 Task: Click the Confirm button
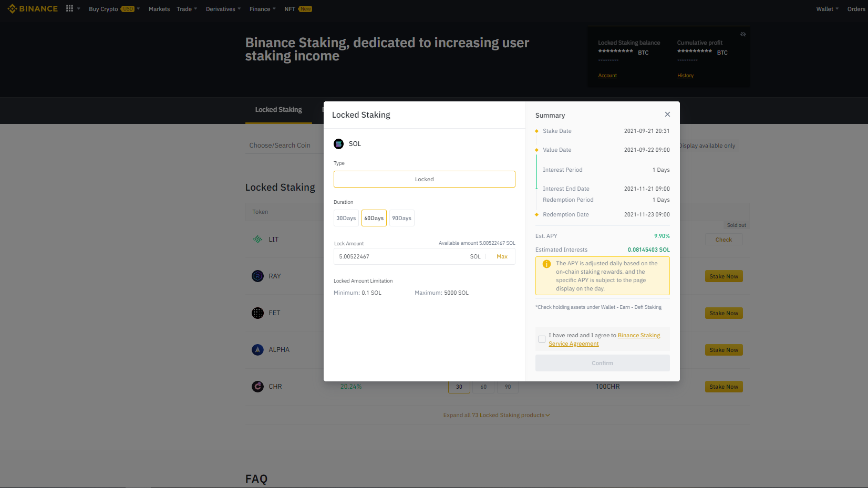603,364
